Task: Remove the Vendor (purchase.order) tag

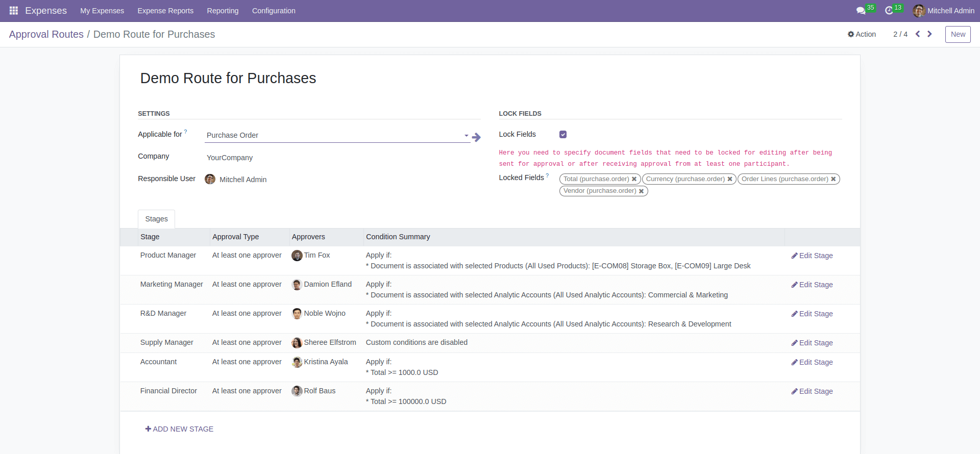Action: point(641,191)
